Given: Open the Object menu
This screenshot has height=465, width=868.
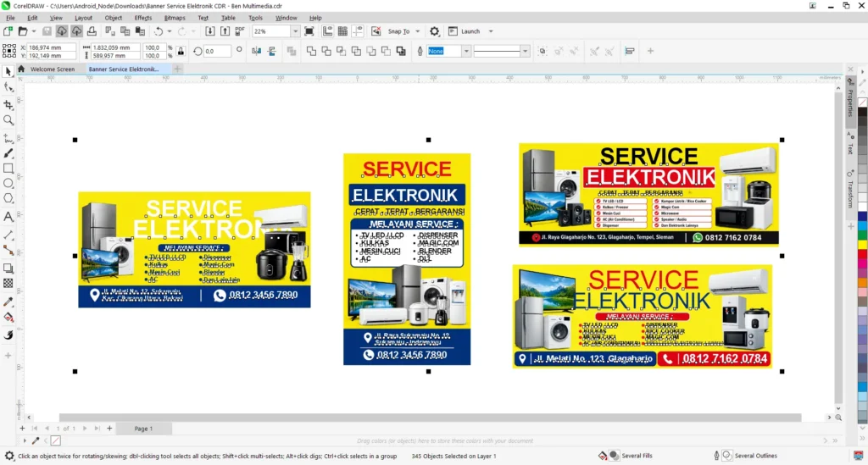Looking at the screenshot, I should 113,18.
